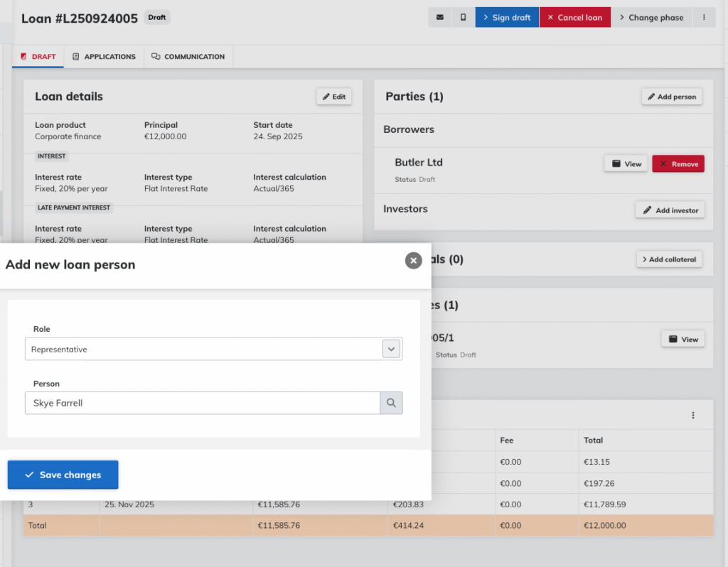View the Butler Ltd borrower
The width and height of the screenshot is (728, 567).
626,164
